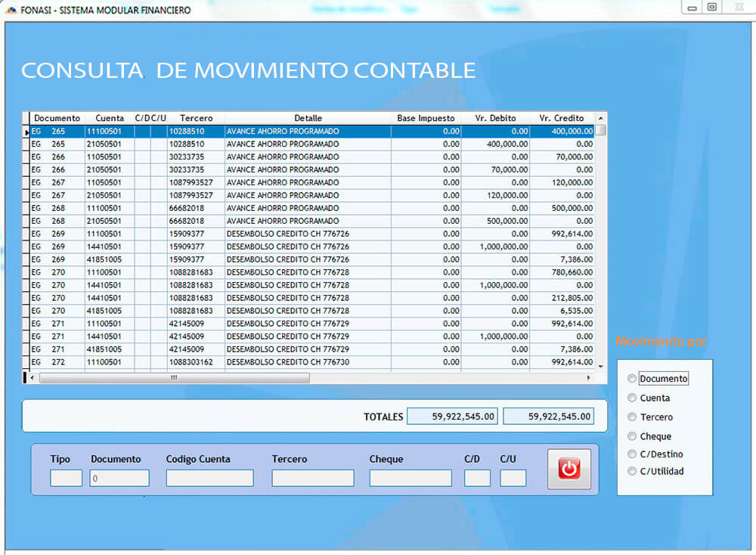Select the Cuenta movement option

click(633, 398)
